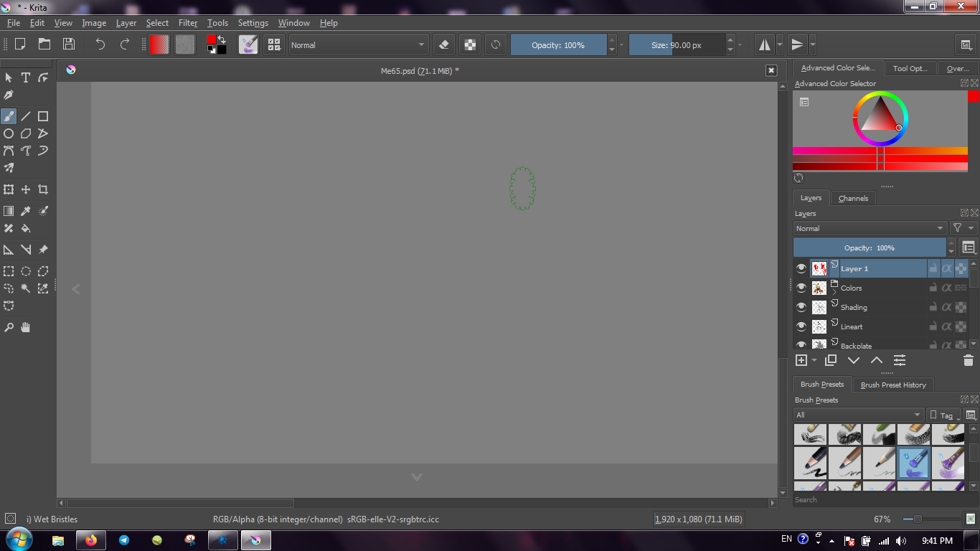Image resolution: width=980 pixels, height=551 pixels.
Task: Toggle horizontal mirror tool
Action: [765, 44]
